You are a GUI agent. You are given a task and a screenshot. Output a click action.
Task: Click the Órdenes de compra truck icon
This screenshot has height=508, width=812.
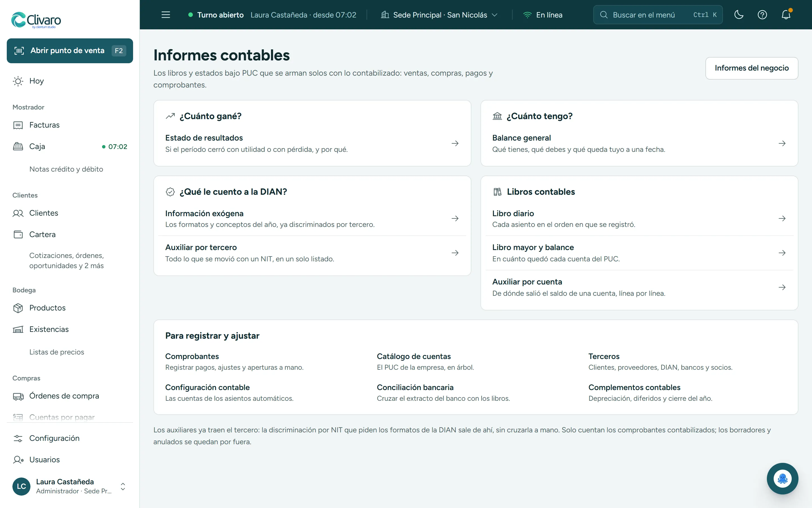pyautogui.click(x=18, y=396)
